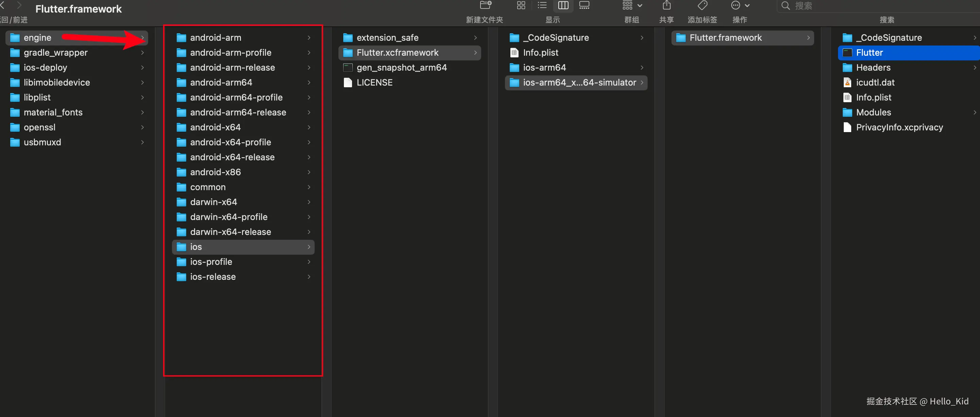The height and width of the screenshot is (417, 980).
Task: Click the New Folder toolbar icon
Action: (486, 5)
